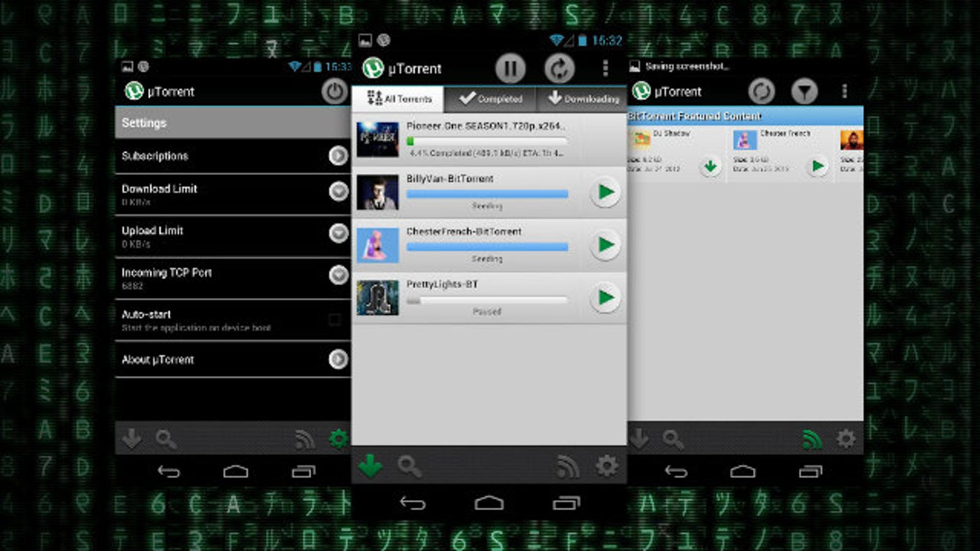Open the Chester French featured thumbnail
Screen dimensions: 980x551
tap(745, 140)
